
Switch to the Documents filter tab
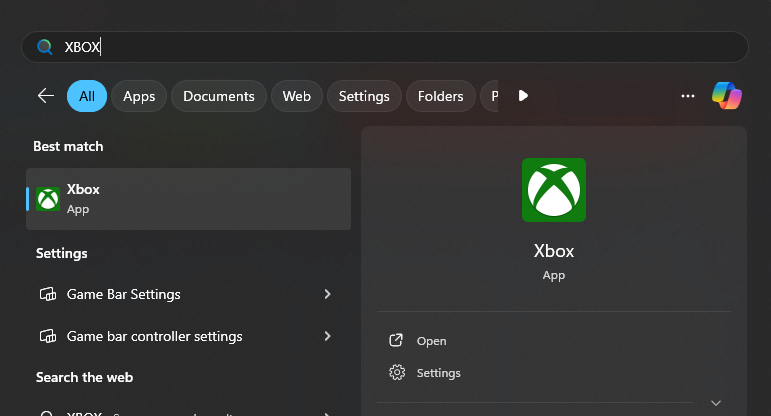click(219, 96)
